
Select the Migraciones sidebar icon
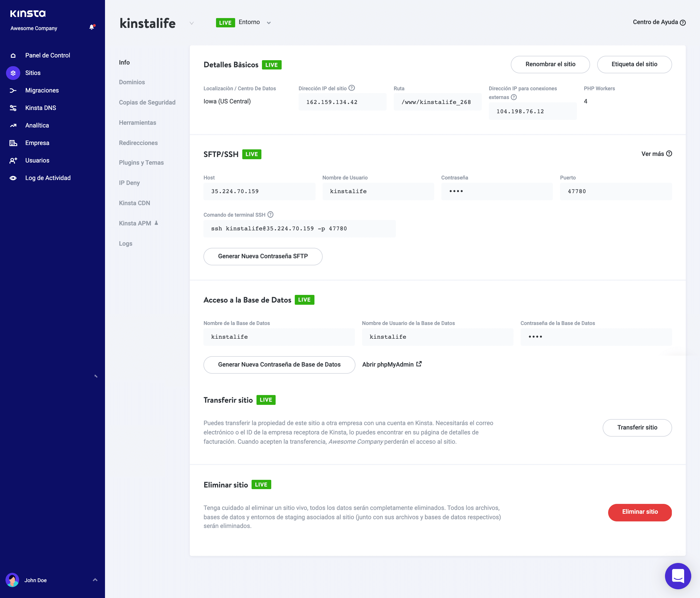pyautogui.click(x=13, y=90)
